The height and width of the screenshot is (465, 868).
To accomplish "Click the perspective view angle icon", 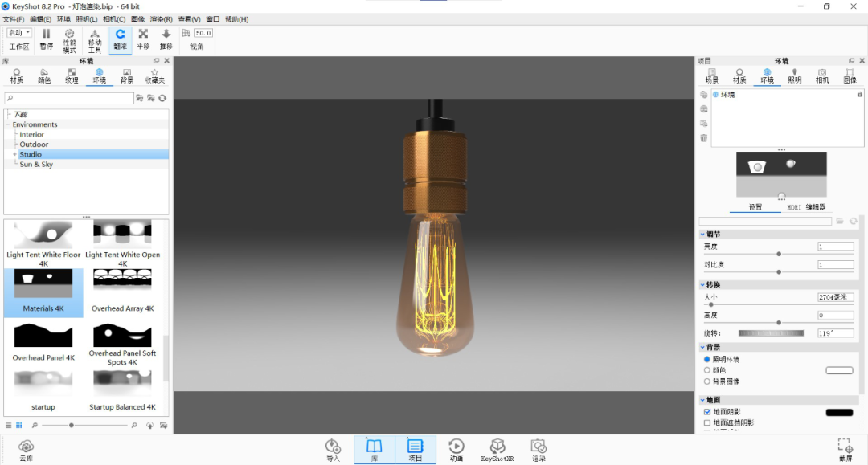I will click(x=186, y=33).
